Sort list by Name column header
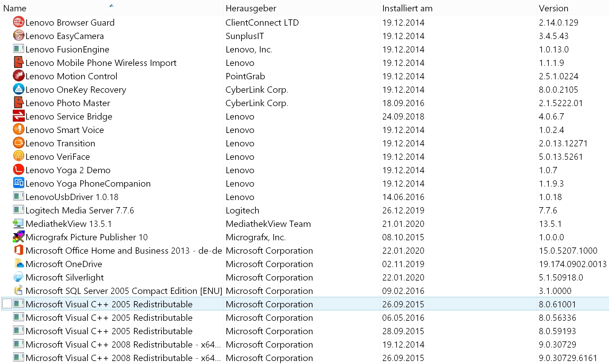This screenshot has height=364, width=609. coord(15,8)
